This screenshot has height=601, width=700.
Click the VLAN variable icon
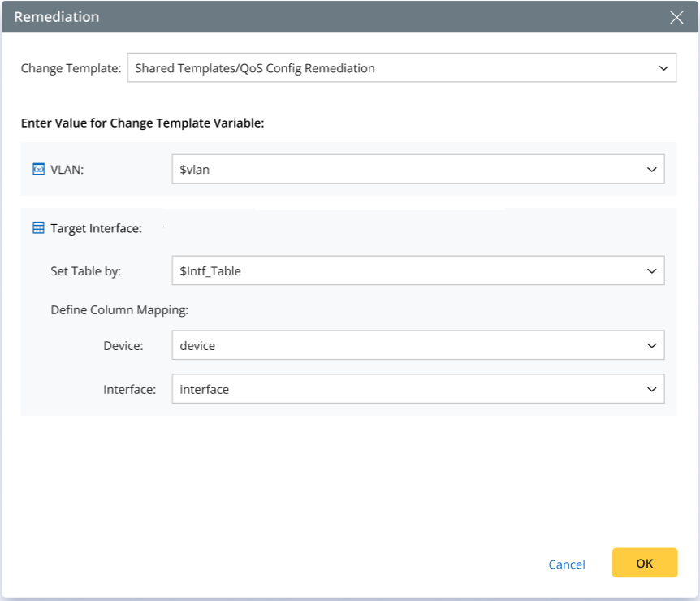38,169
